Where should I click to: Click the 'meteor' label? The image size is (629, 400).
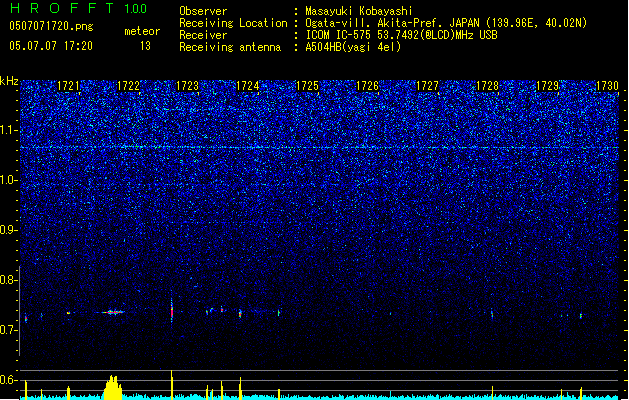[142, 31]
